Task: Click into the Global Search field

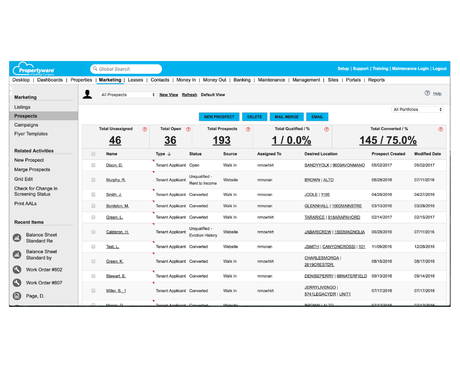Action: (126, 69)
